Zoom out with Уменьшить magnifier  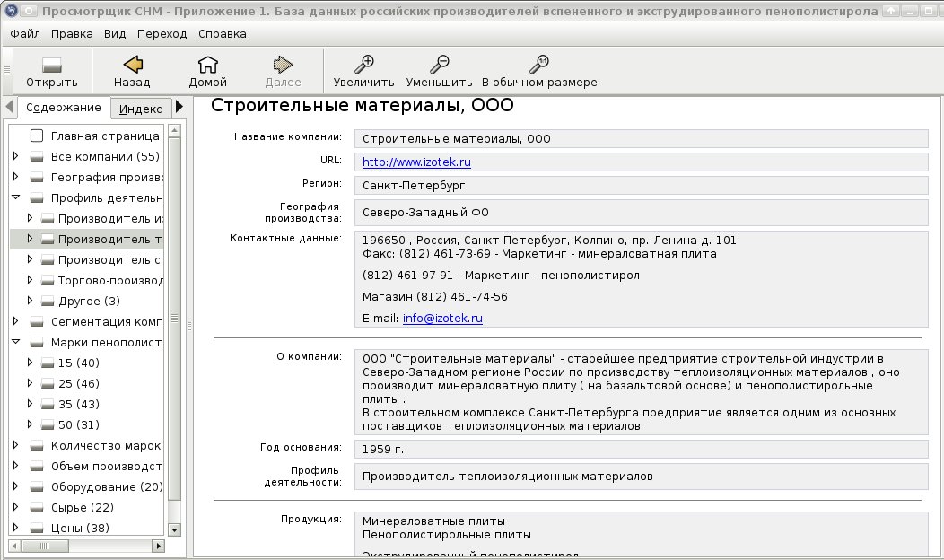tap(439, 65)
